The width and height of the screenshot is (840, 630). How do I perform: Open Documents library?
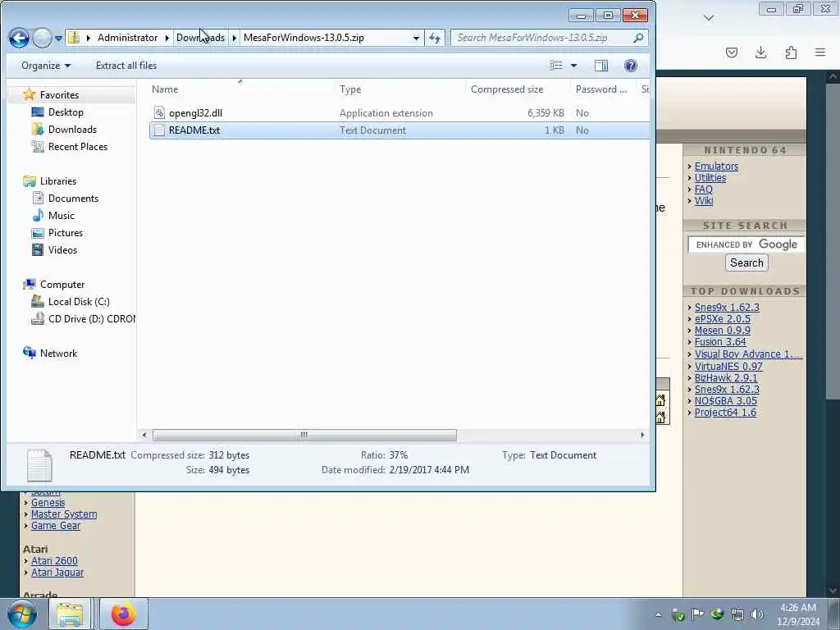[x=73, y=199]
